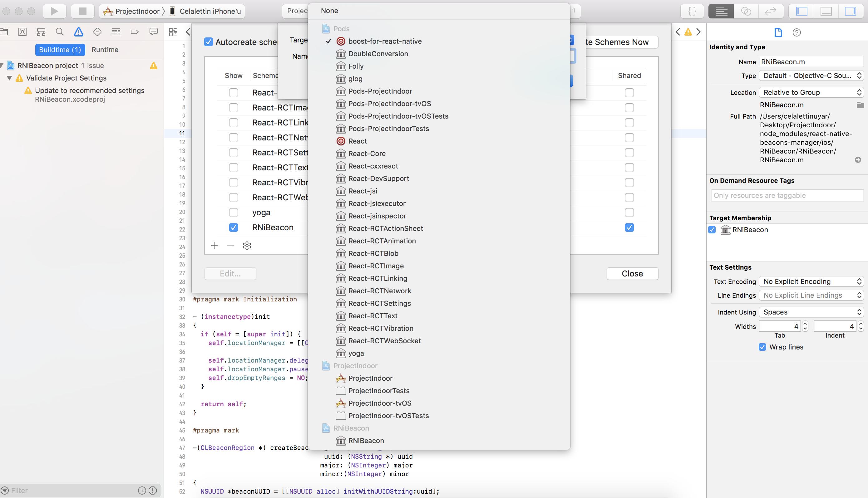Viewport: 868px width, 498px height.
Task: Click the Close button
Action: (632, 274)
